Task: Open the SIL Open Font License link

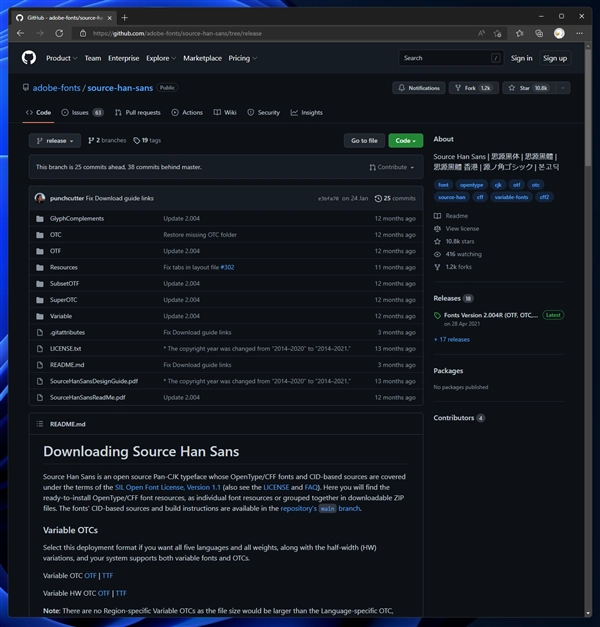Action: click(168, 487)
